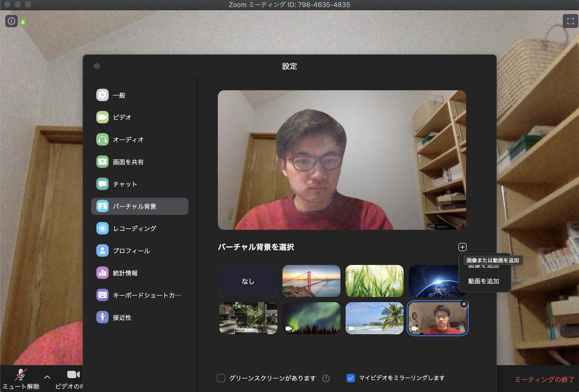The width and height of the screenshot is (579, 392).
Task: Click the plus icon to add virtual background
Action: coord(462,247)
